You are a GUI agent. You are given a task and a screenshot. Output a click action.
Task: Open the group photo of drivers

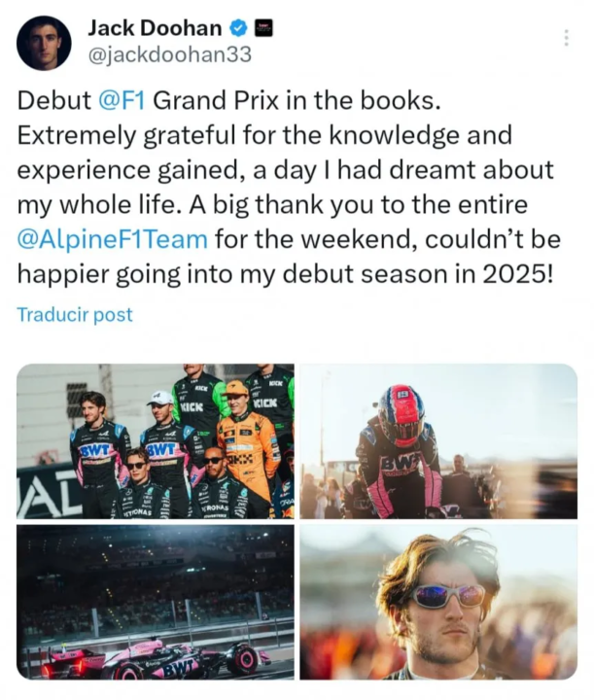coord(156,441)
